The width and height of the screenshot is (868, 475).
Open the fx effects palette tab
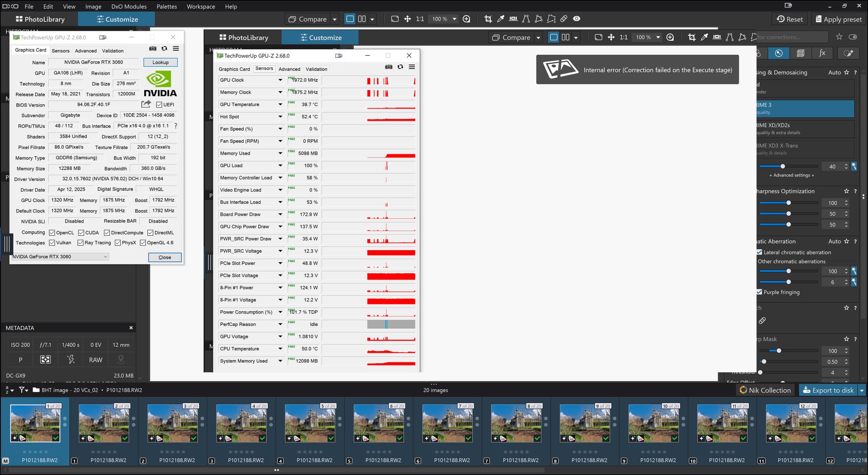(822, 53)
